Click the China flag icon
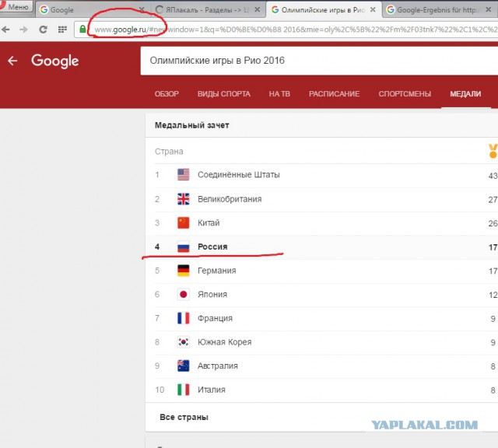498x448 pixels. pos(184,223)
